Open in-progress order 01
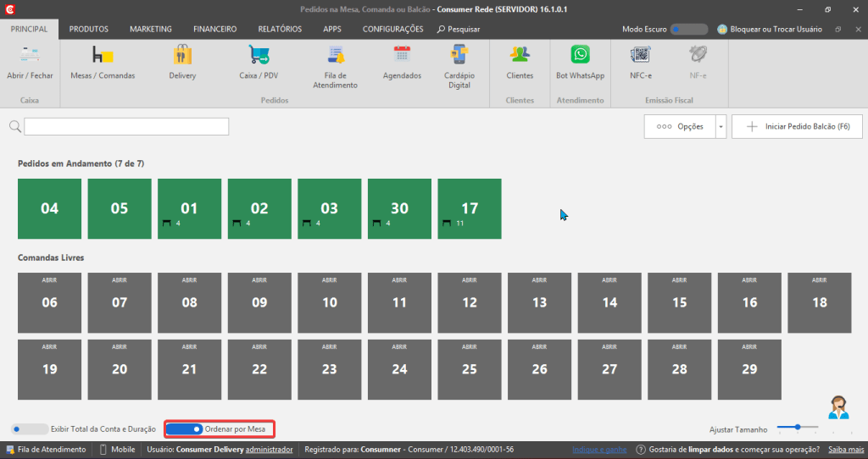 pyautogui.click(x=189, y=208)
